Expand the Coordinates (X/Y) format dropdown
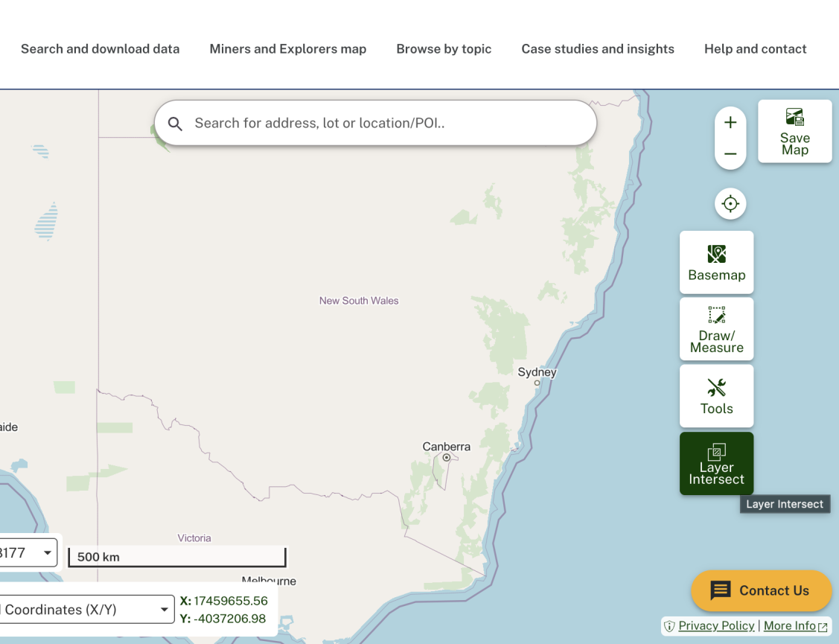The width and height of the screenshot is (839, 644). pos(86,609)
